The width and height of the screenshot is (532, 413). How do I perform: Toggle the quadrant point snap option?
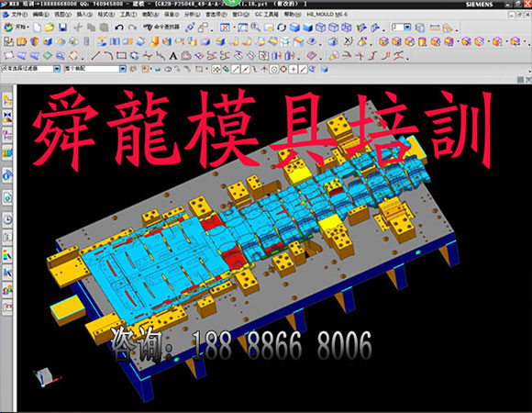point(283,69)
